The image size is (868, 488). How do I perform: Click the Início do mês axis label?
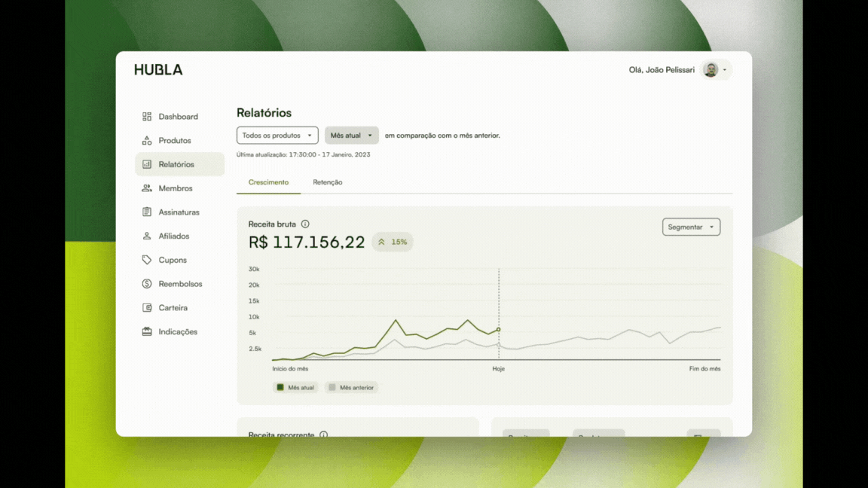[x=290, y=368]
